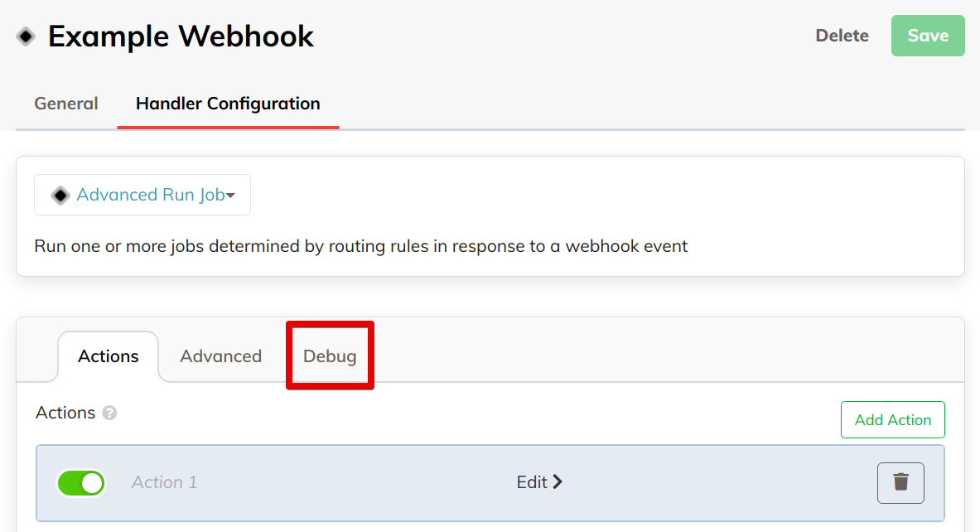Open the Debug tab

330,355
